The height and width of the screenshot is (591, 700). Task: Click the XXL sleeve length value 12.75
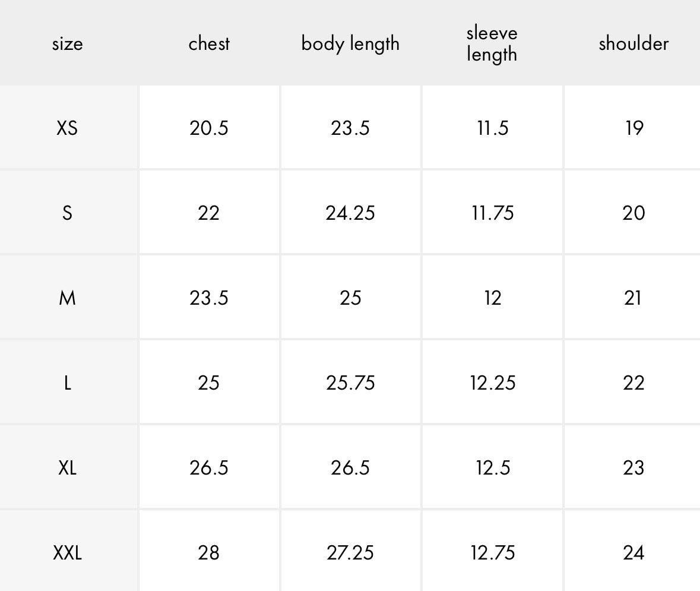click(x=492, y=553)
